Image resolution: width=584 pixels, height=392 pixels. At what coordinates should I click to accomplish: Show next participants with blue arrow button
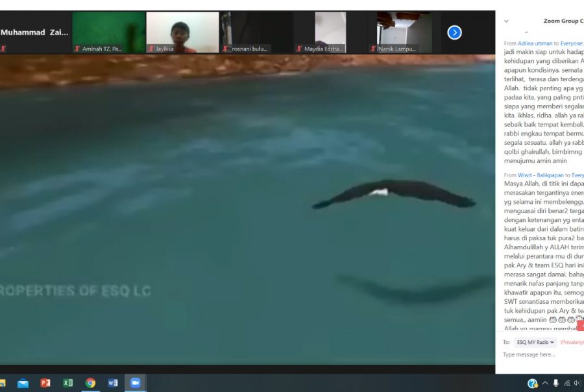(x=454, y=32)
